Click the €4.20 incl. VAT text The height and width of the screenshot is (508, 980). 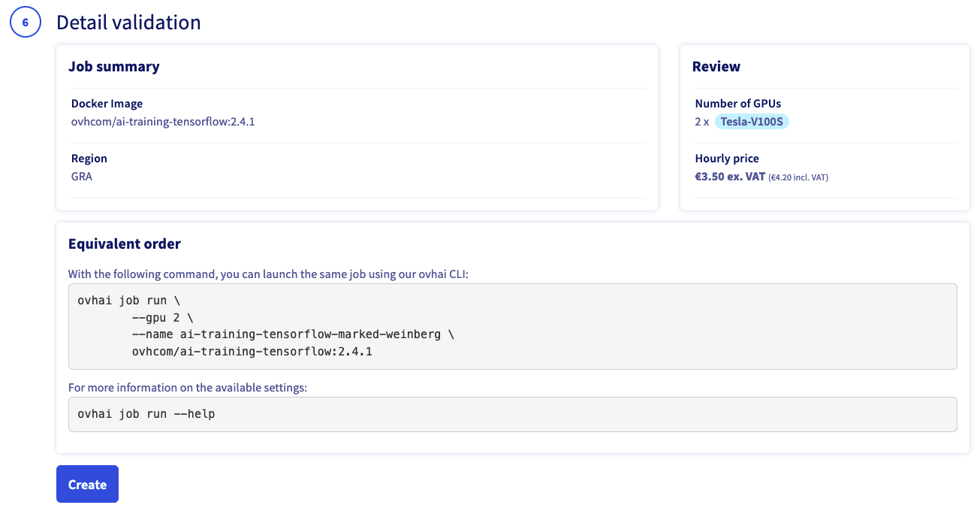pos(798,177)
